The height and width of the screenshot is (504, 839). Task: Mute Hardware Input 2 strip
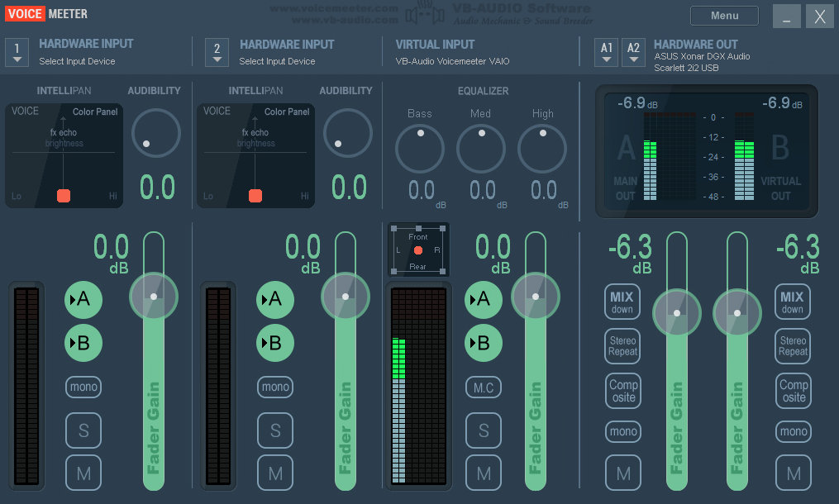tap(275, 473)
